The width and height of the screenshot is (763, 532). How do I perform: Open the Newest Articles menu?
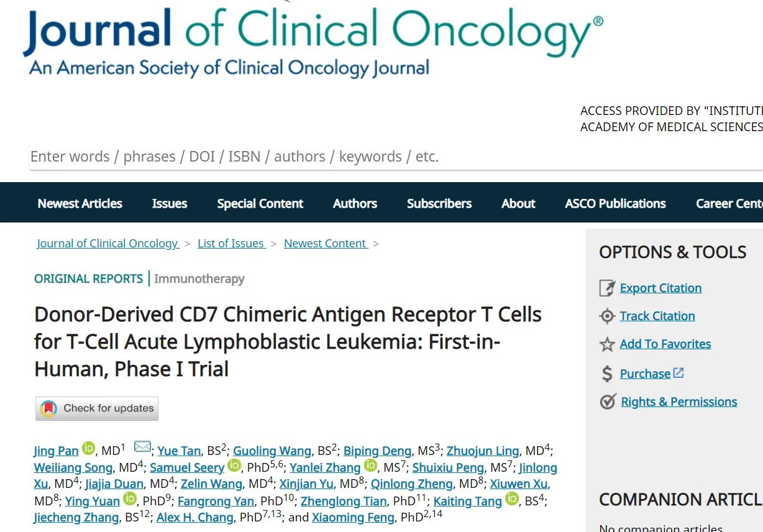80,203
